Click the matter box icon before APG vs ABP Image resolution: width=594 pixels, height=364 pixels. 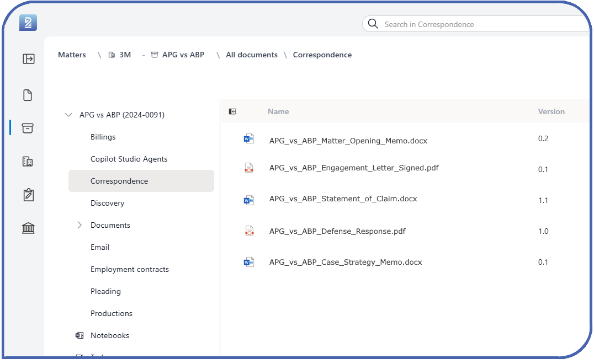[155, 55]
